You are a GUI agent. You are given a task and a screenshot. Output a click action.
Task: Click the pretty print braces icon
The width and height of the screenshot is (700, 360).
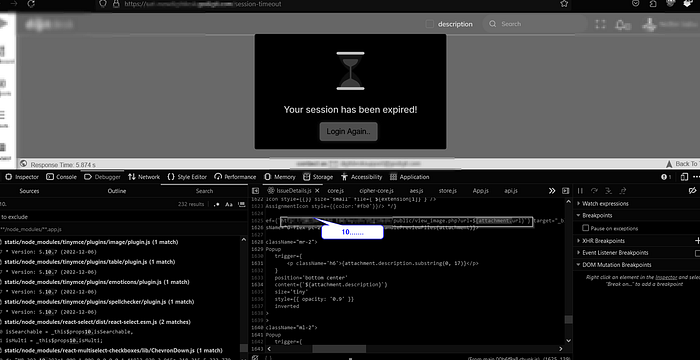tap(268, 358)
